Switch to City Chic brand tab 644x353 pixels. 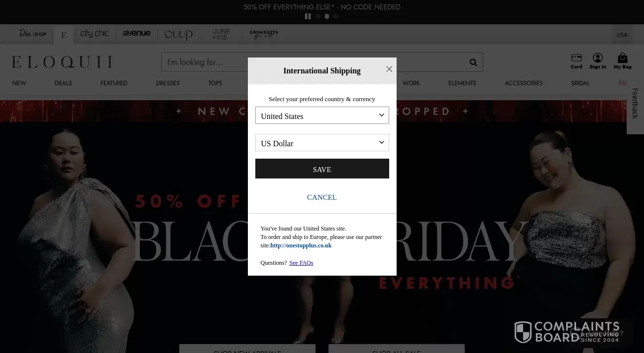94,33
